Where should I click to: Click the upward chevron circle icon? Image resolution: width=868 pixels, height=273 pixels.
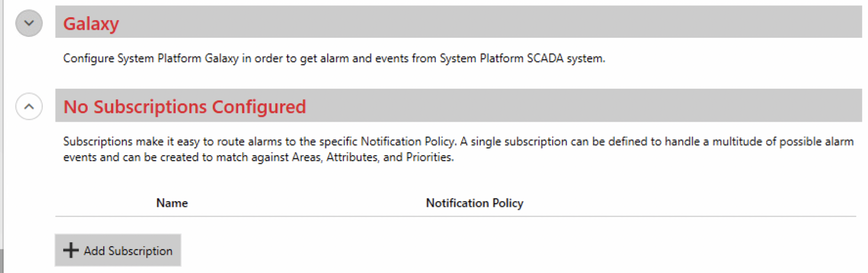pos(29,106)
